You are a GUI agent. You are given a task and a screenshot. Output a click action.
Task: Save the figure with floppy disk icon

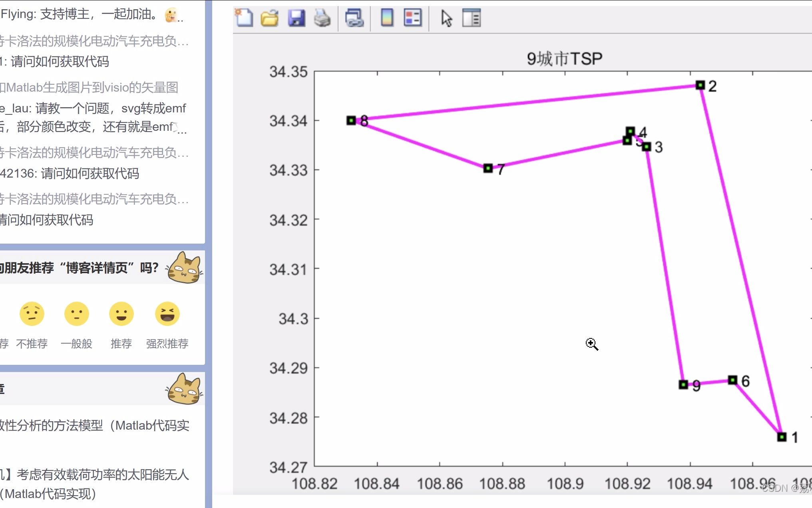pyautogui.click(x=296, y=18)
